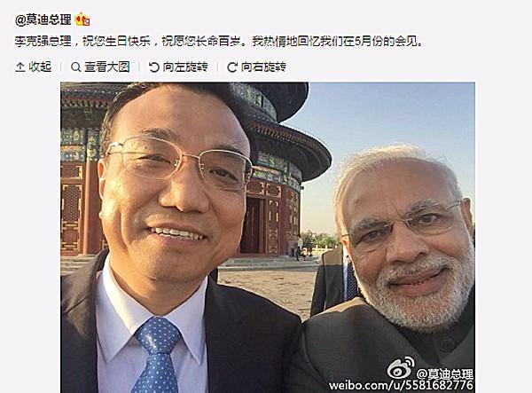Click the Weibo eye logo watermark
Image resolution: width=532 pixels, height=393 pixels.
click(401, 368)
